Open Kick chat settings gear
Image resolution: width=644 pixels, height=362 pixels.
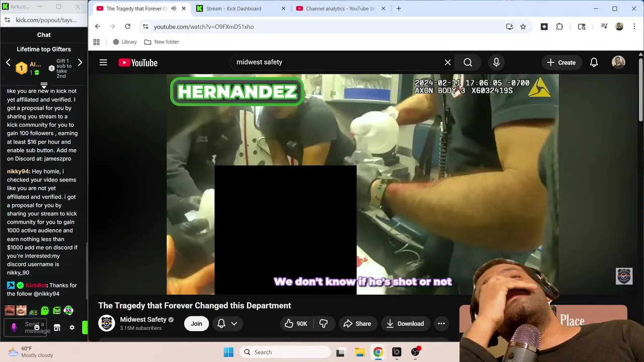coord(72,327)
